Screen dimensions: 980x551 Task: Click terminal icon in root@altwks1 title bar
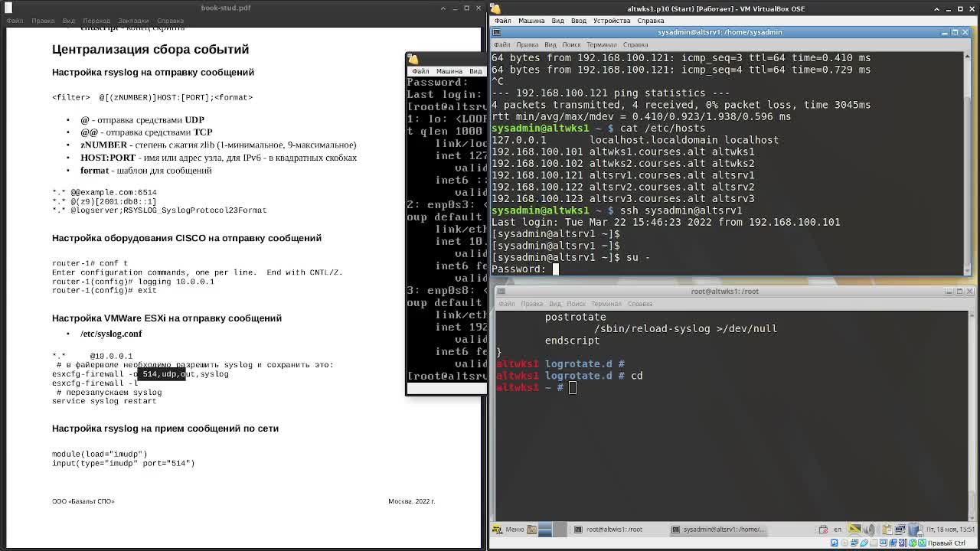[501, 291]
